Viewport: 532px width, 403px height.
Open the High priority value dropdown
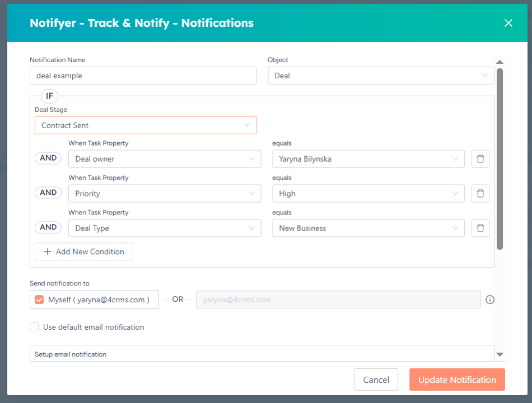point(368,193)
